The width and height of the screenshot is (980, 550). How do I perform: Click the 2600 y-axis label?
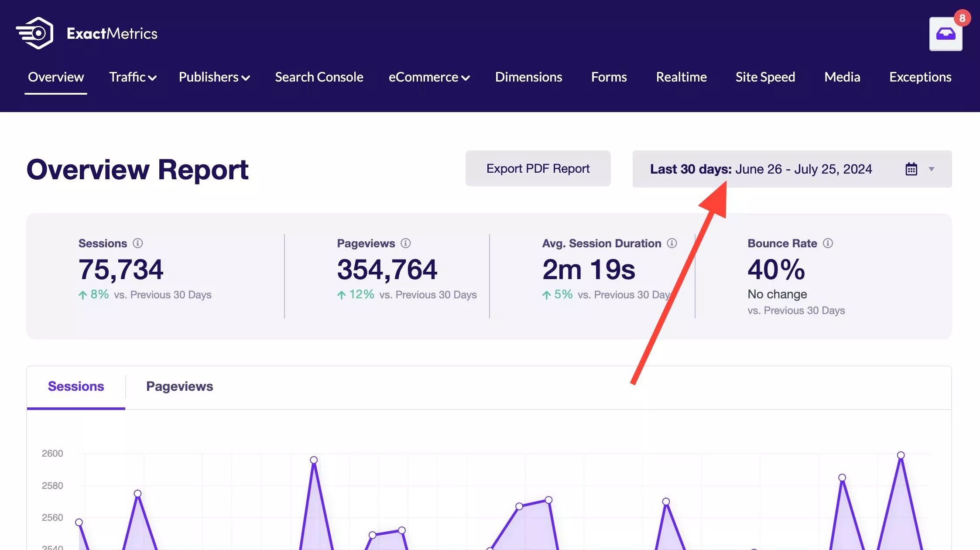point(52,454)
